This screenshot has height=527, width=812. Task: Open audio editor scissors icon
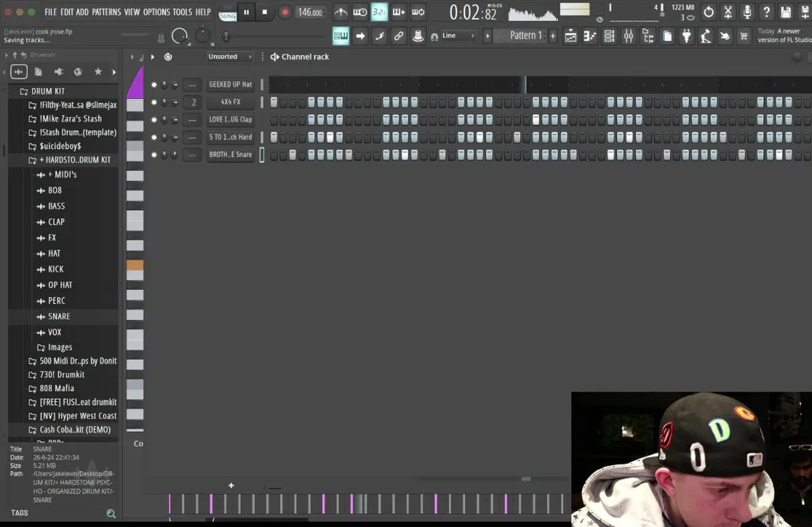[728, 12]
